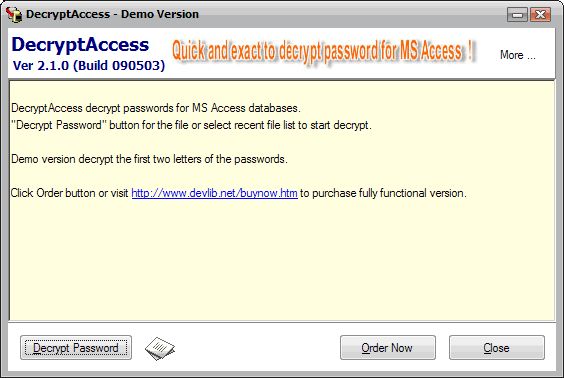Screen dimensions: 564x378
Task: Click the DecryptAccess - Demo Version title text
Action: pyautogui.click(x=112, y=14)
